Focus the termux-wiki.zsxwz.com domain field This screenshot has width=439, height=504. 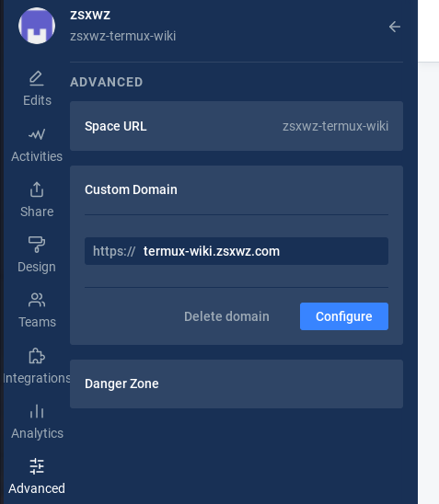point(237,251)
